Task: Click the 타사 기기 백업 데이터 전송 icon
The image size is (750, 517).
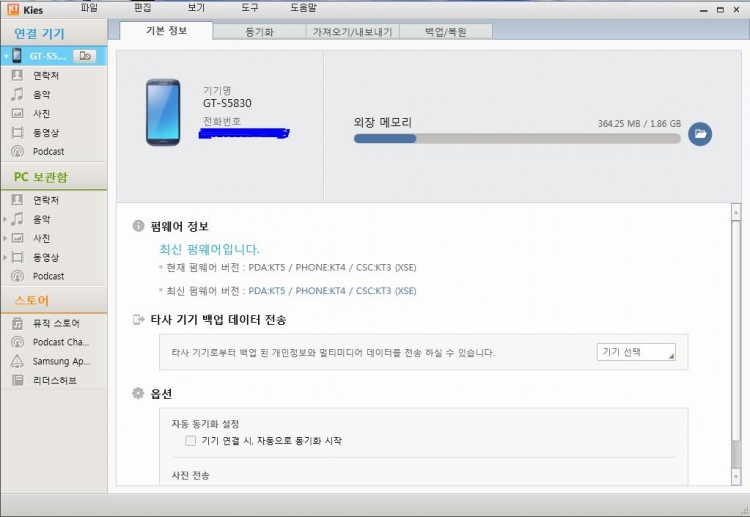Action: pyautogui.click(x=138, y=319)
